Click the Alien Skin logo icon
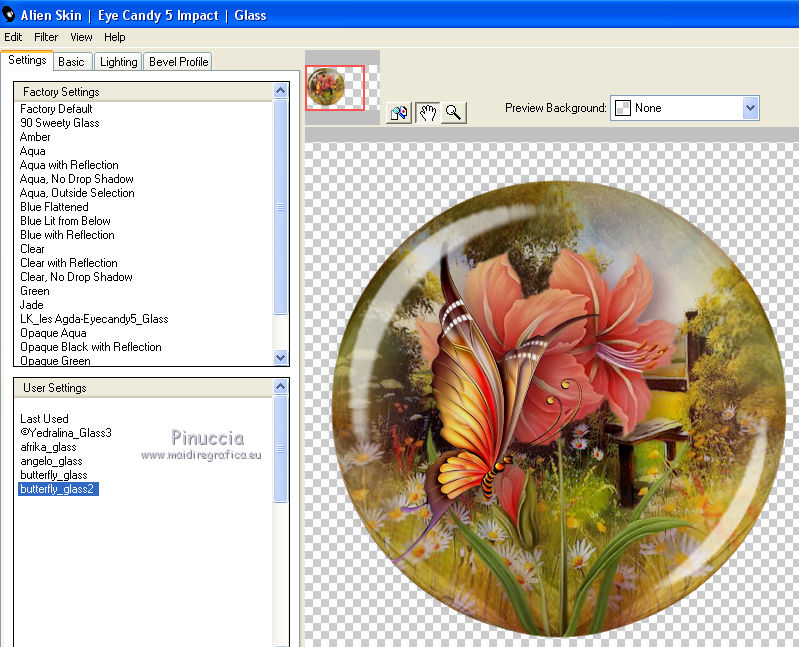The image size is (799, 647). click(9, 15)
